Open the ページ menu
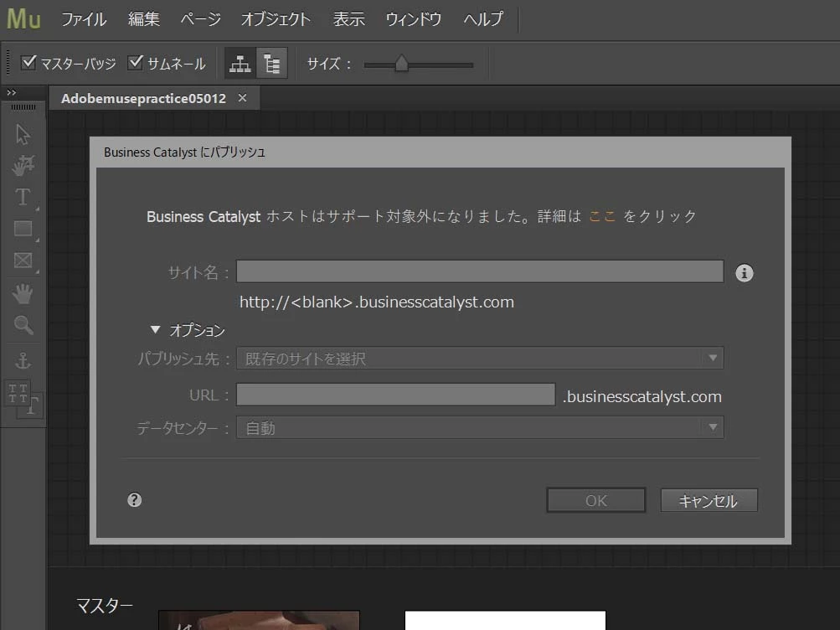Screen dimensions: 840x630 [x=201, y=19]
